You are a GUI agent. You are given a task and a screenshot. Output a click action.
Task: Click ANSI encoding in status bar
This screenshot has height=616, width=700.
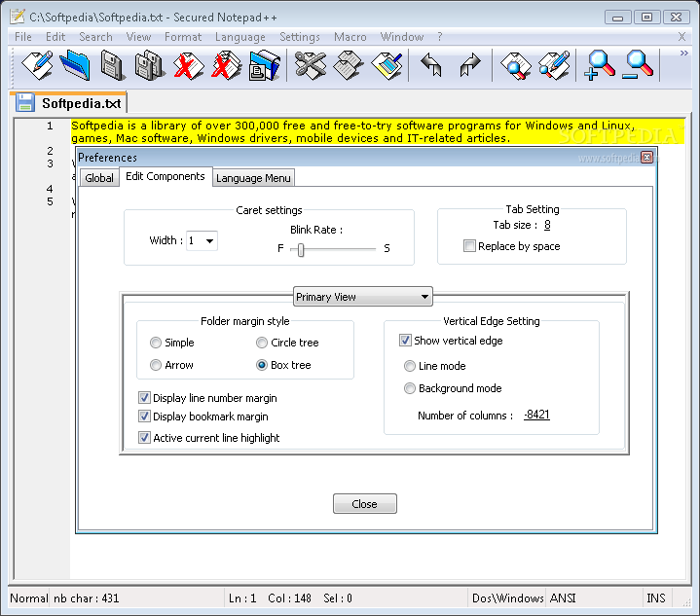563,598
